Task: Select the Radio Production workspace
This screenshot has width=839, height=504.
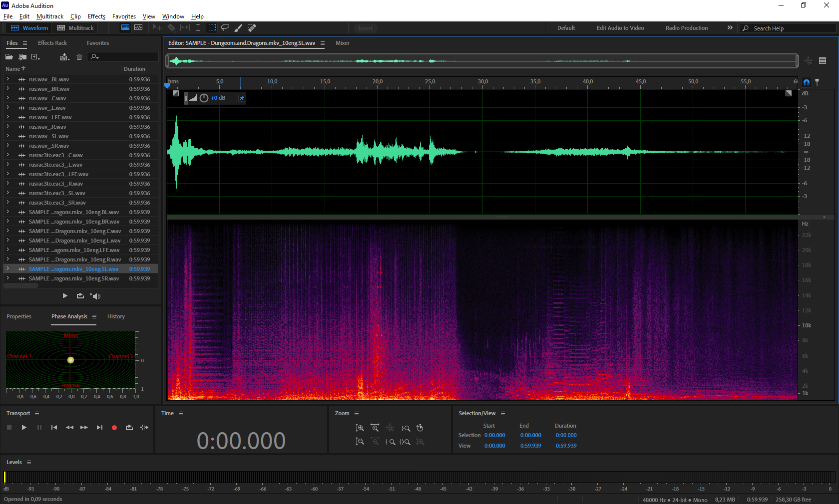Action: pos(687,28)
